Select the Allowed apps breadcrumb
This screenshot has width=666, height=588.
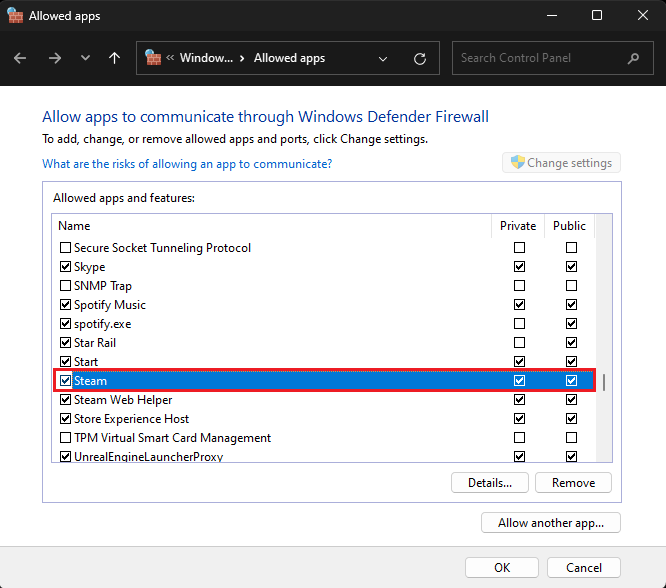pos(289,58)
